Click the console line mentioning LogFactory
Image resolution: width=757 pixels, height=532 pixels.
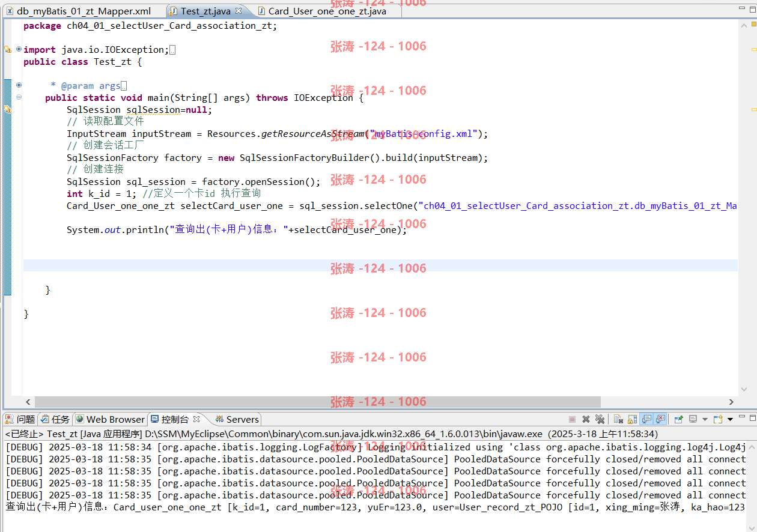pos(375,447)
